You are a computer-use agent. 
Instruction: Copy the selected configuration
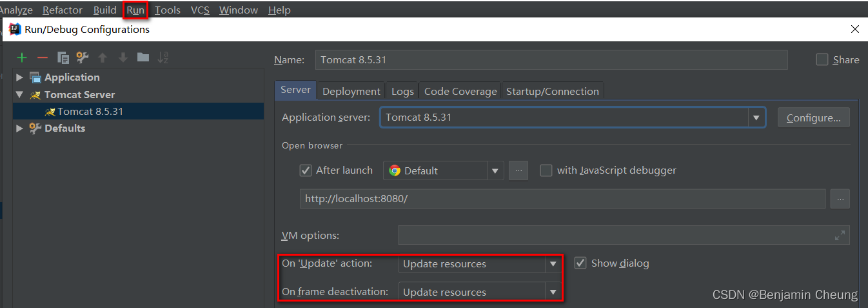[63, 57]
